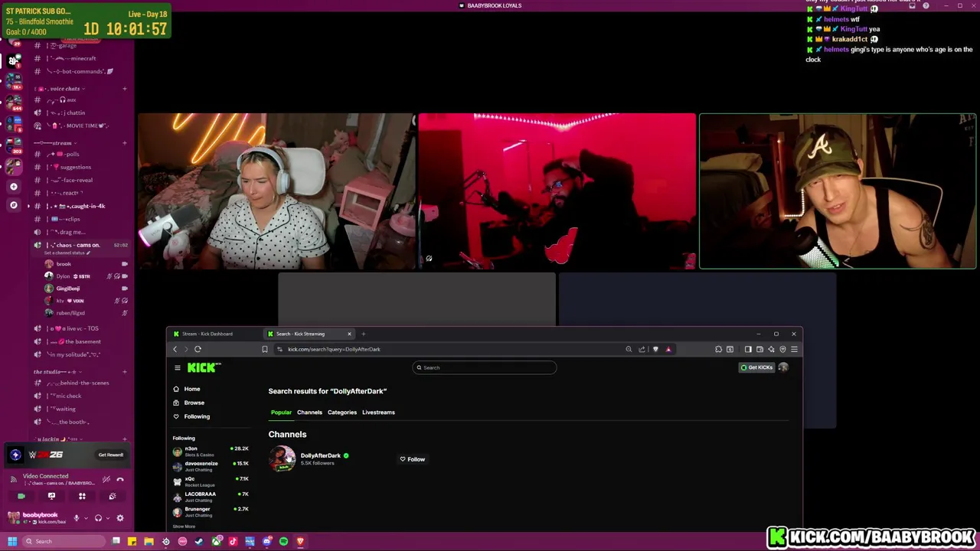This screenshot has height=551, width=980.
Task: Click browser address bar URL
Action: [334, 349]
